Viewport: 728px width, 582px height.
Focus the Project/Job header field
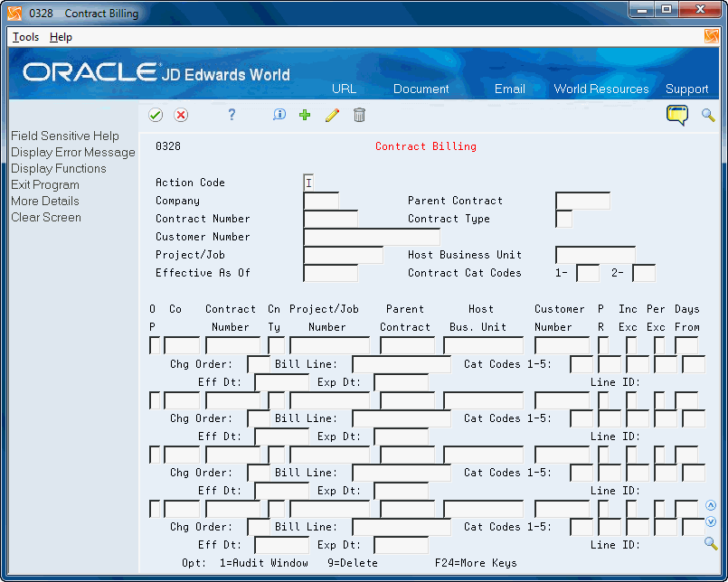point(343,255)
